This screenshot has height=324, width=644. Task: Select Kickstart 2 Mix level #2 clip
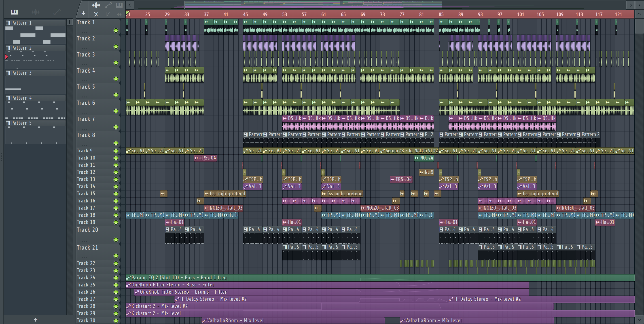(x=339, y=306)
